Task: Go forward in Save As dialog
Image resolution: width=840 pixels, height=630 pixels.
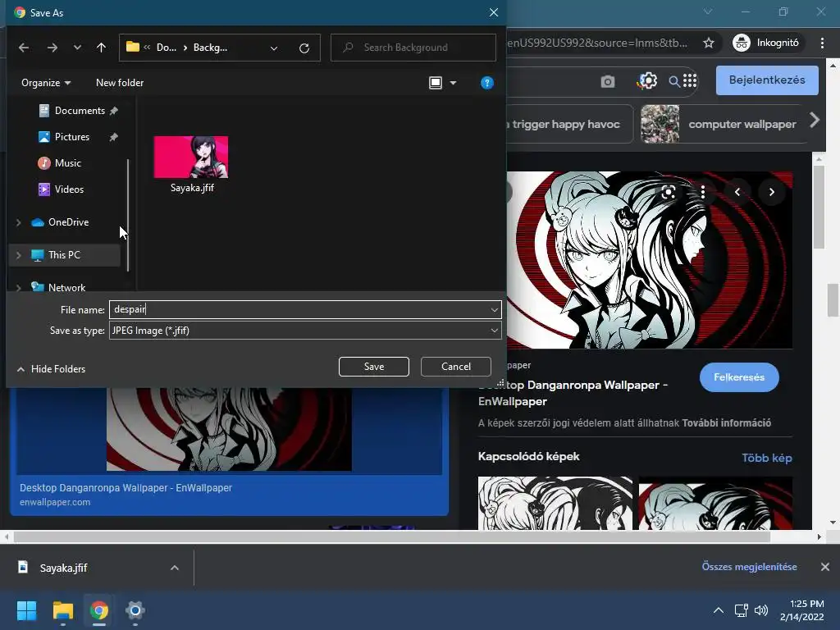Action: coord(52,48)
